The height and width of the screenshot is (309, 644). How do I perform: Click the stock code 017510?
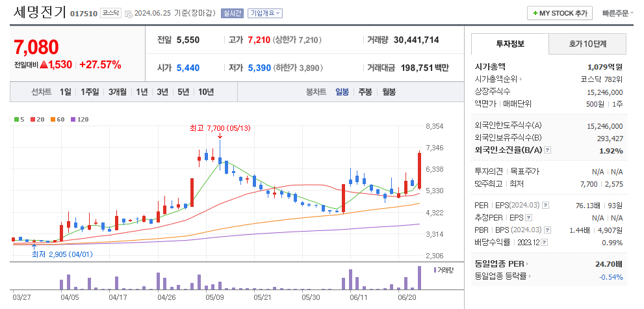[84, 14]
